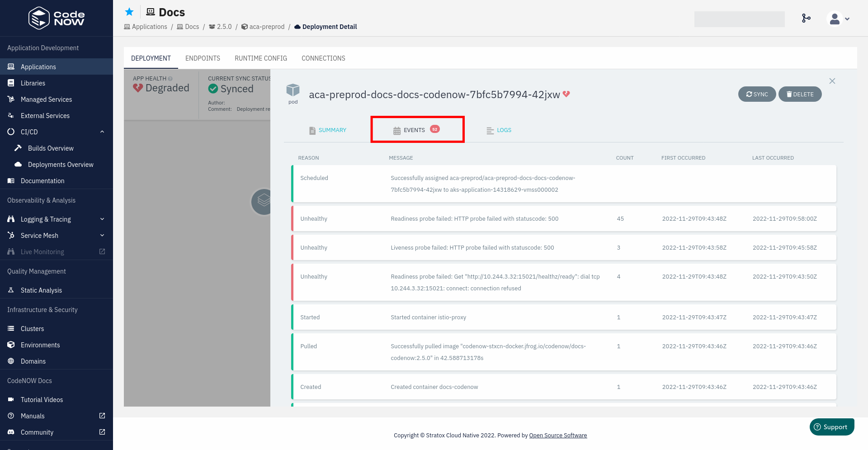Click the CodeNOW logo
The width and height of the screenshot is (868, 450).
tap(57, 18)
